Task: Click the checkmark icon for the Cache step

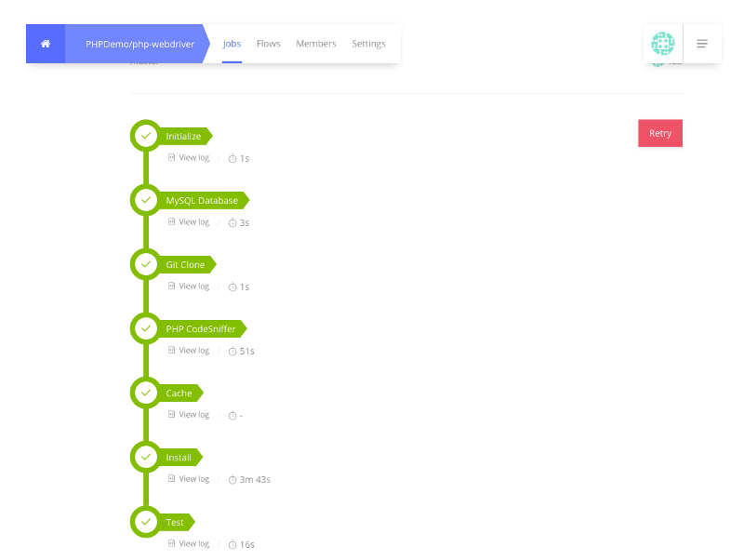Action: point(146,392)
